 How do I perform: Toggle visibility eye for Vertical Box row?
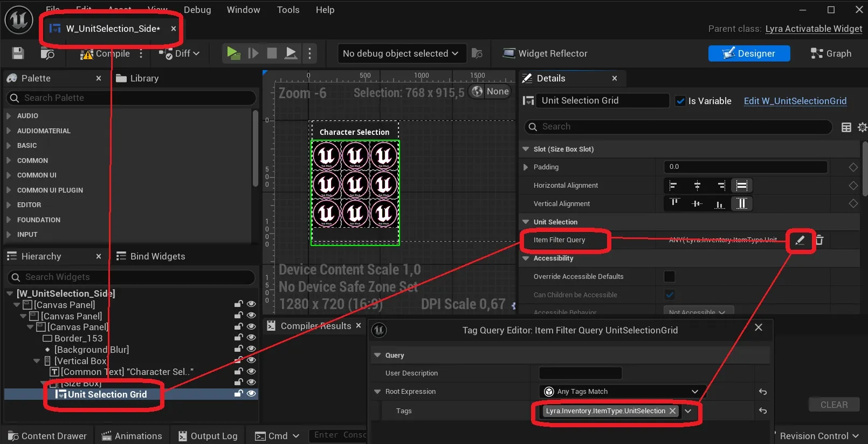point(251,360)
